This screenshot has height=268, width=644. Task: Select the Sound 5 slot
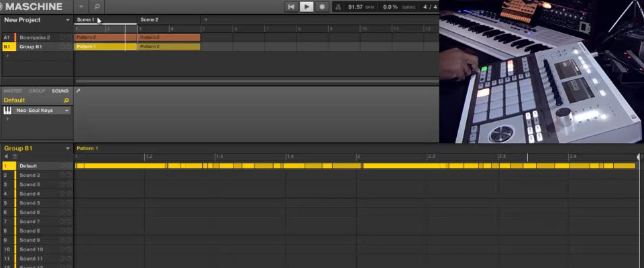36,203
